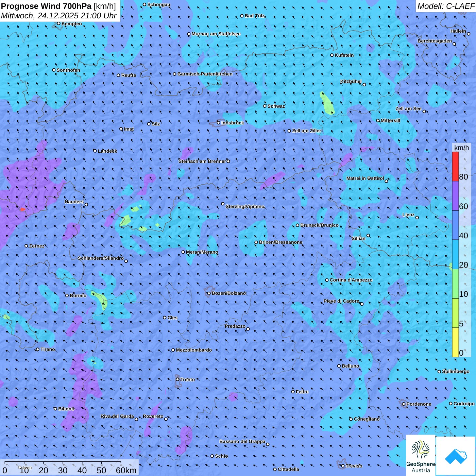Click the Bassano del Grappa label
The height and width of the screenshot is (476, 476).
242,441
